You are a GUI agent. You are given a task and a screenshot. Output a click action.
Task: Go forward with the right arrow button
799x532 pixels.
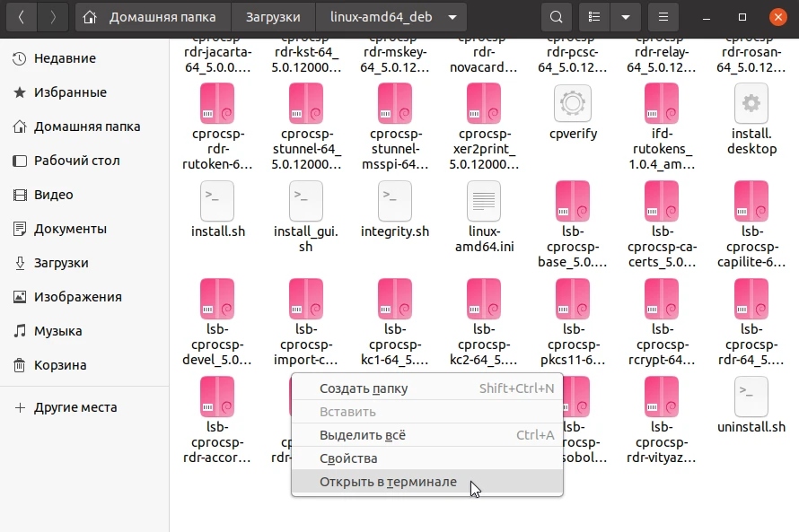pos(53,17)
